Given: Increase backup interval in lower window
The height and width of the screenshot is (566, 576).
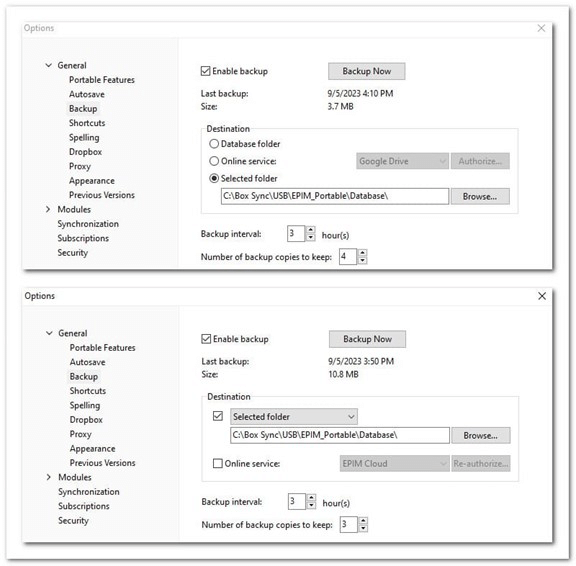Looking at the screenshot, I should [x=312, y=498].
